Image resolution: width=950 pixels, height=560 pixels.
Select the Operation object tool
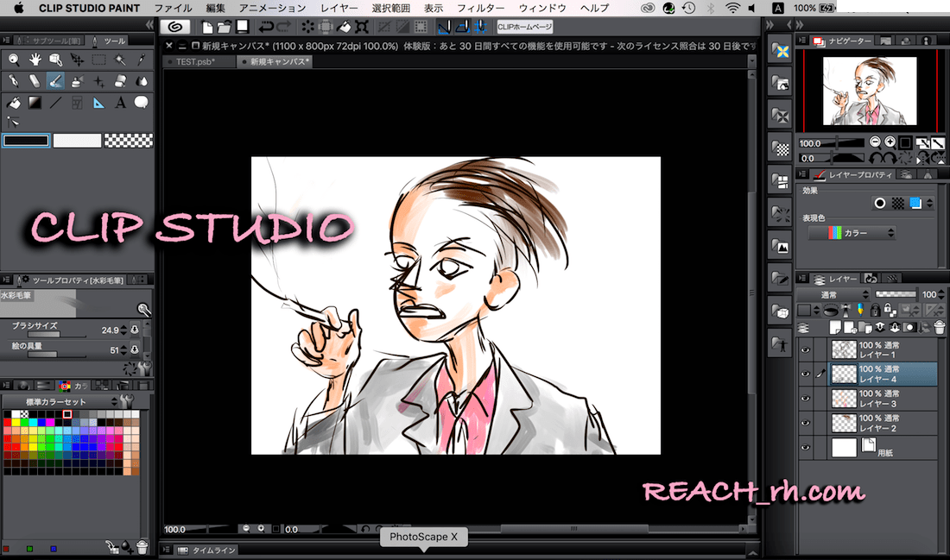coord(56,60)
